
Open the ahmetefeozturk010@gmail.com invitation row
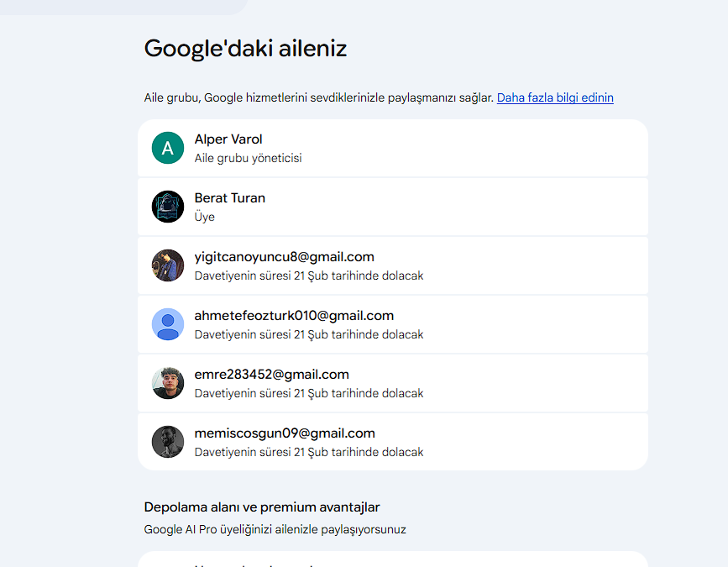tap(393, 324)
